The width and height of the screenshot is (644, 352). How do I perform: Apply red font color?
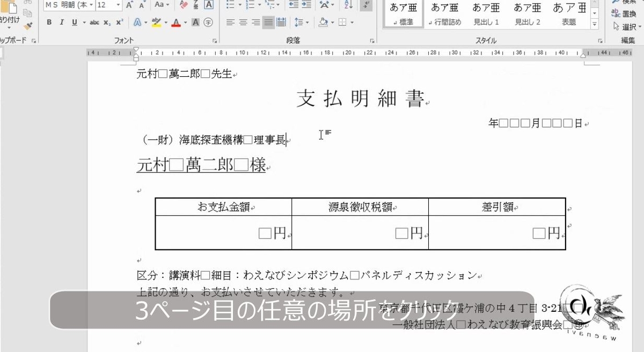tap(177, 23)
